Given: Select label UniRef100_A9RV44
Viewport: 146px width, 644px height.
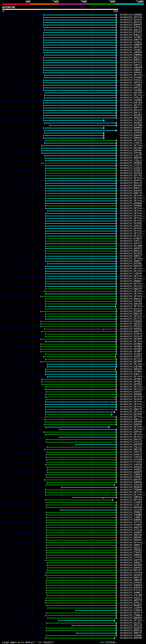Looking at the screenshot, I should 131,498.
